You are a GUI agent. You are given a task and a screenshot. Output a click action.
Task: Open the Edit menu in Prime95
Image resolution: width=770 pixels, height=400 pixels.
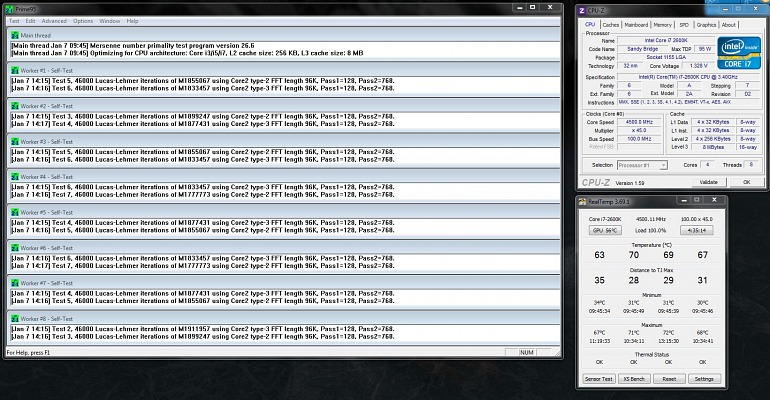(x=30, y=21)
